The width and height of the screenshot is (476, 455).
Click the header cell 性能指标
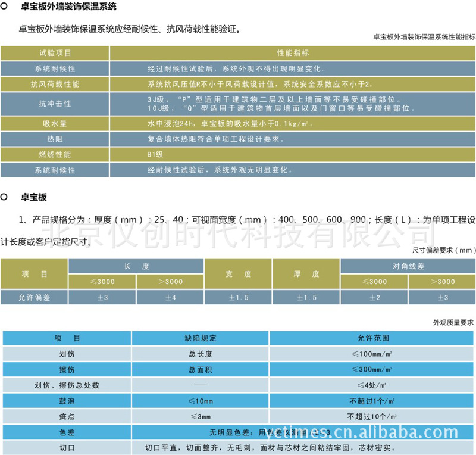point(293,53)
